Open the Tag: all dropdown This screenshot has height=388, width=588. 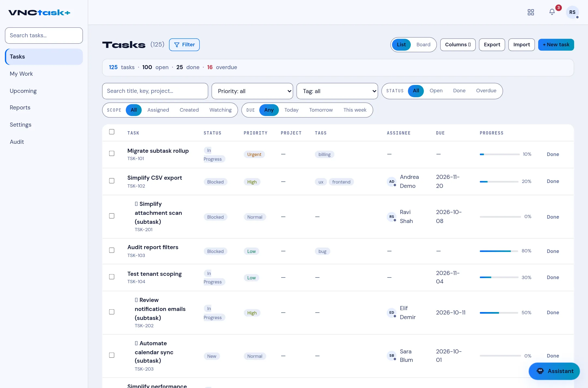pyautogui.click(x=337, y=91)
